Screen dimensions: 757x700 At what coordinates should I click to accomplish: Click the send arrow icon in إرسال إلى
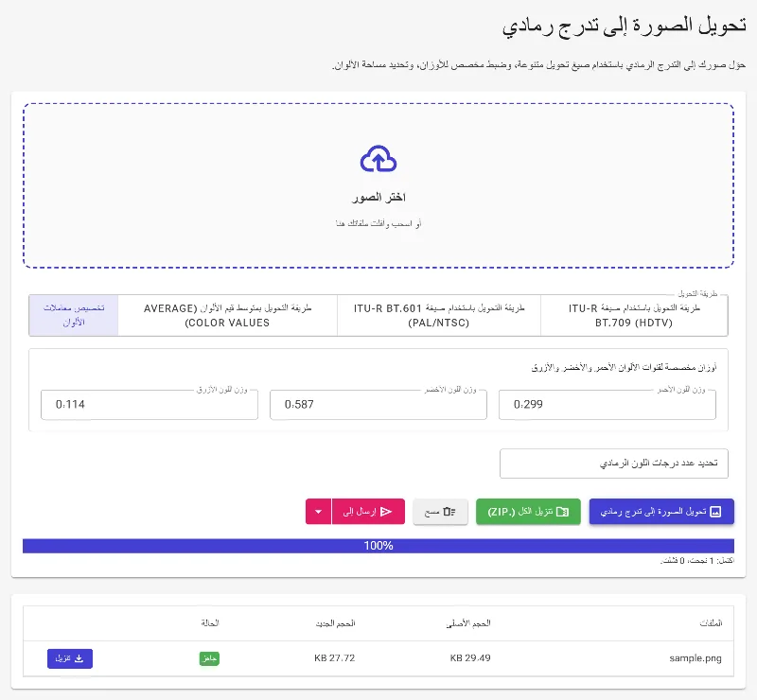(x=386, y=512)
